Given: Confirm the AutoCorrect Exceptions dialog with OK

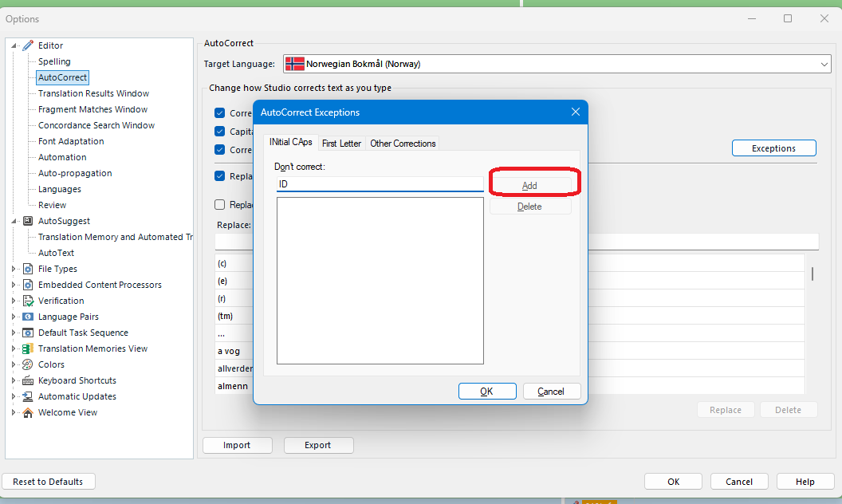Looking at the screenshot, I should pyautogui.click(x=487, y=392).
